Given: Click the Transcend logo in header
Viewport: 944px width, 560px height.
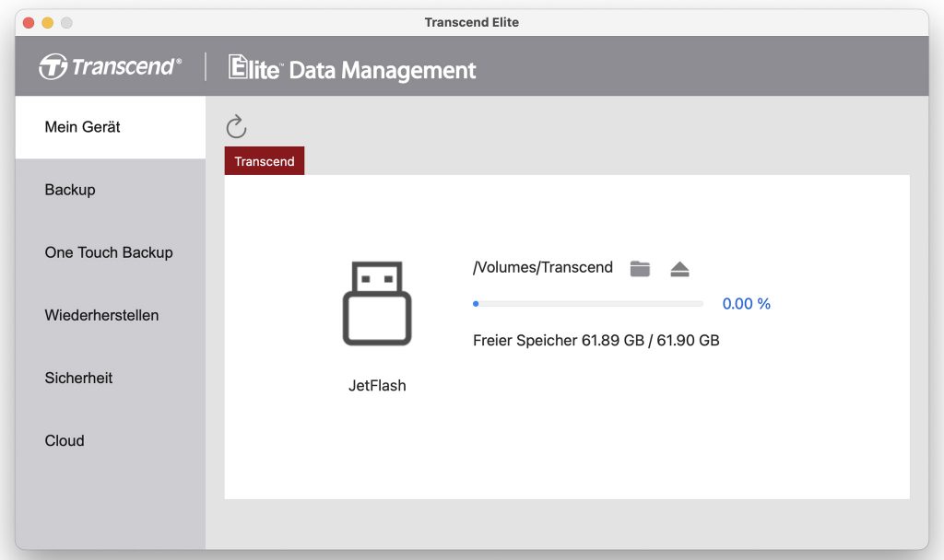Looking at the screenshot, I should [111, 66].
